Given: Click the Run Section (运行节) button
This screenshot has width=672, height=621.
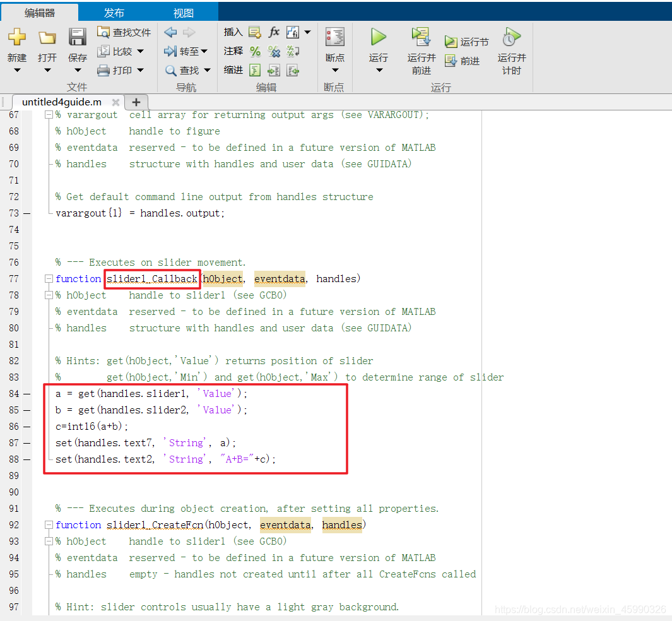Looking at the screenshot, I should click(x=466, y=42).
